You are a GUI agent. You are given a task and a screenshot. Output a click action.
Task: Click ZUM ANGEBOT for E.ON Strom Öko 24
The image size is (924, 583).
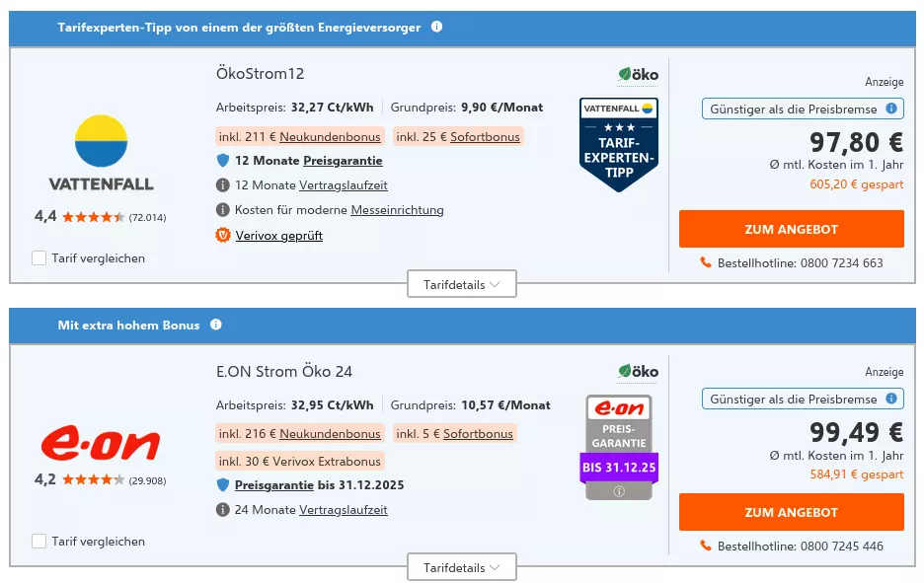coord(792,512)
